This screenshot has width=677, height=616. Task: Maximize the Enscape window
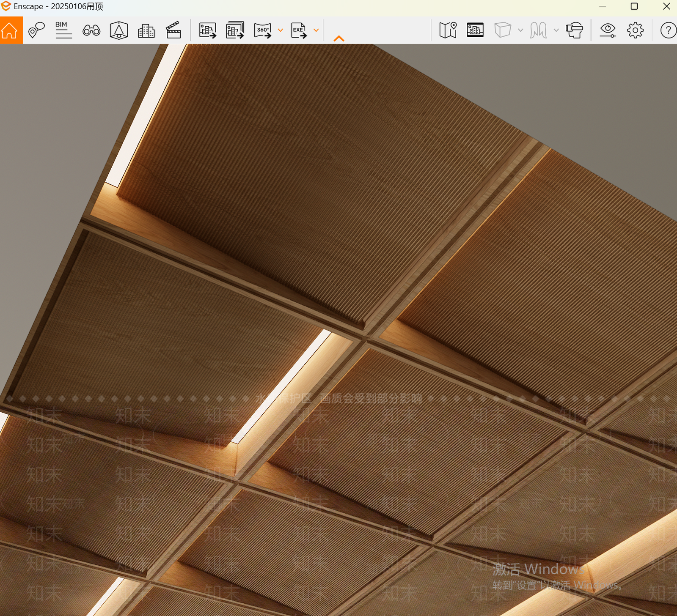point(634,6)
